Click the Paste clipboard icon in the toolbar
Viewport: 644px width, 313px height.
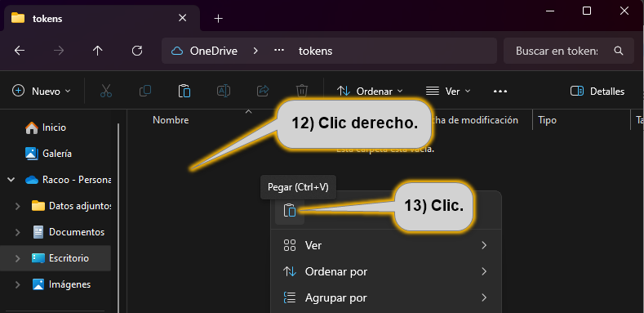(184, 91)
